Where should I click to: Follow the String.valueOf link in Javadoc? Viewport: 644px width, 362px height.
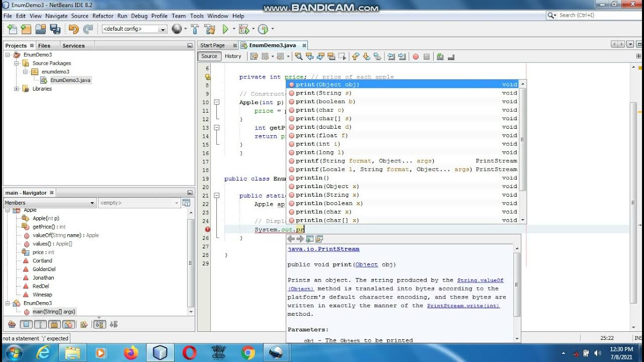(x=480, y=280)
